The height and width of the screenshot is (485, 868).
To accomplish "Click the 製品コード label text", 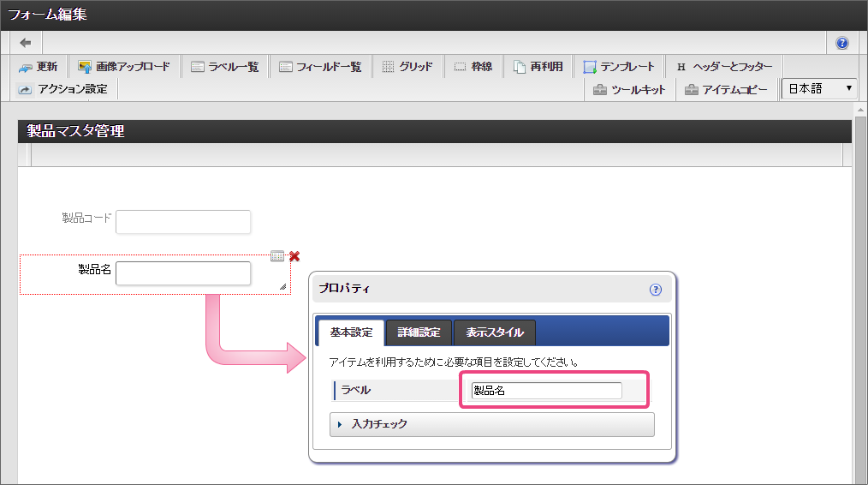I will click(86, 218).
